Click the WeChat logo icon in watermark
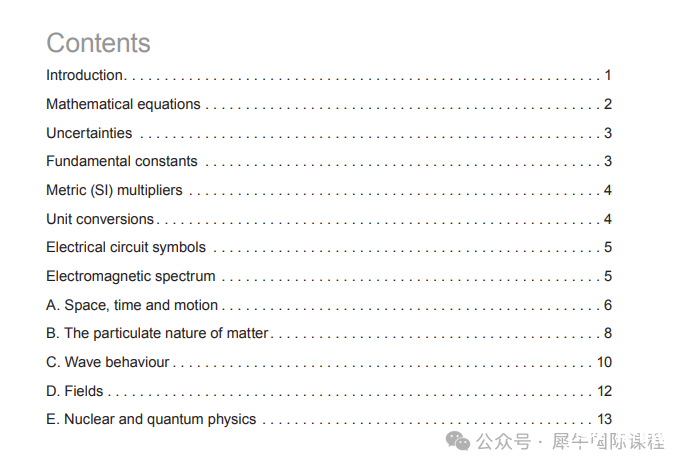Viewport: 686px width, 468px height. tap(458, 441)
